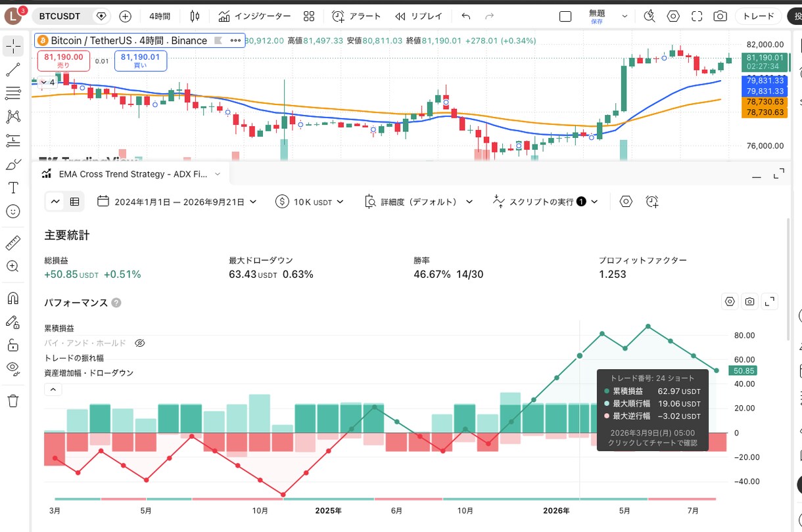Open the quick search icon
This screenshot has height=532, width=802.
(650, 16)
